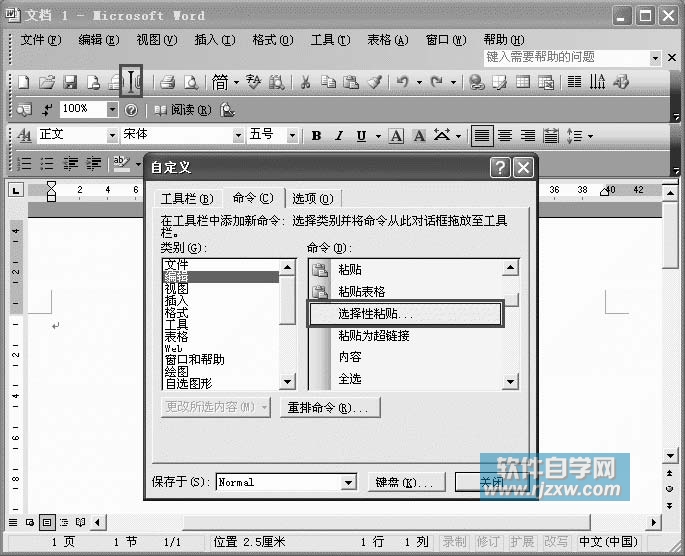Click the Insert Table icon
This screenshot has width=685, height=556.
tap(523, 82)
